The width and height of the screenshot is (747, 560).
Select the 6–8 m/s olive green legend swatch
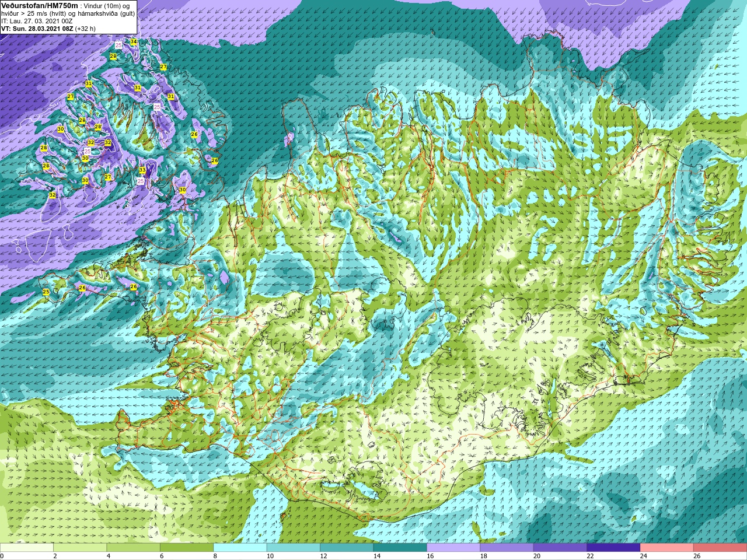click(187, 548)
